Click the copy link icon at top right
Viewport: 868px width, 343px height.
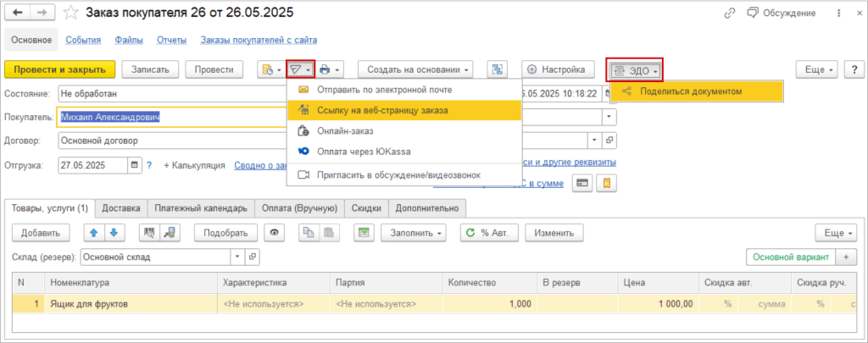point(729,14)
